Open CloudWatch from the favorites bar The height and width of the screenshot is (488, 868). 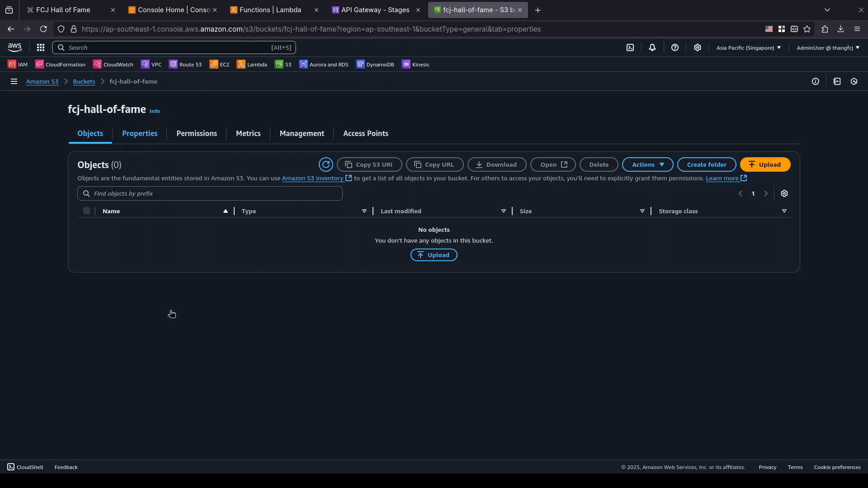113,65
